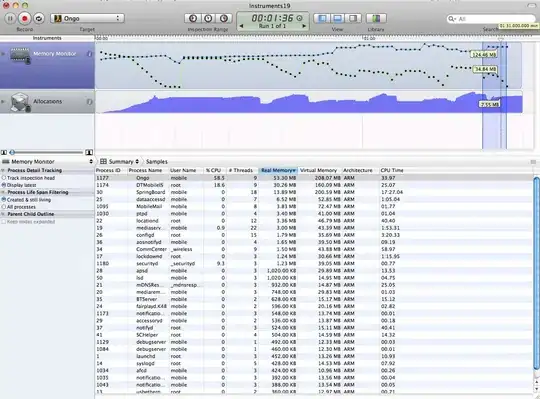Select Track inspection head radio button

[4, 178]
